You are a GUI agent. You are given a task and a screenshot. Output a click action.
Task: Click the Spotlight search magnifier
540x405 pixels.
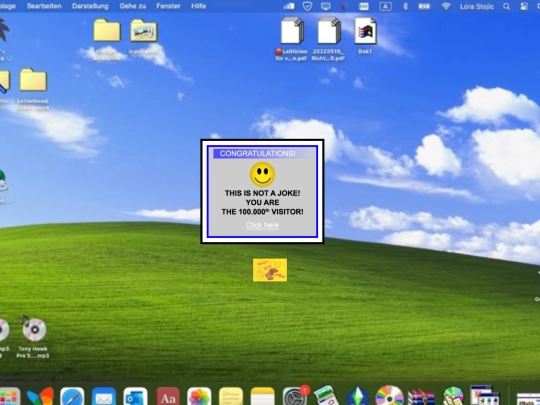pos(506,7)
